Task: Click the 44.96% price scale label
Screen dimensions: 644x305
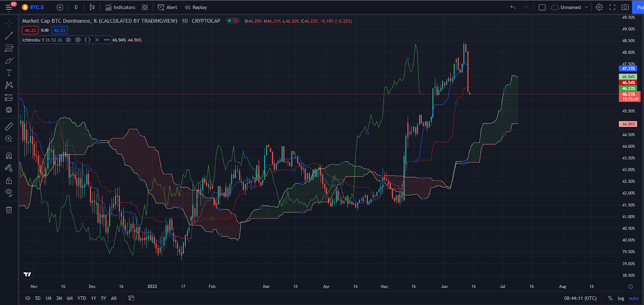Action: click(628, 124)
